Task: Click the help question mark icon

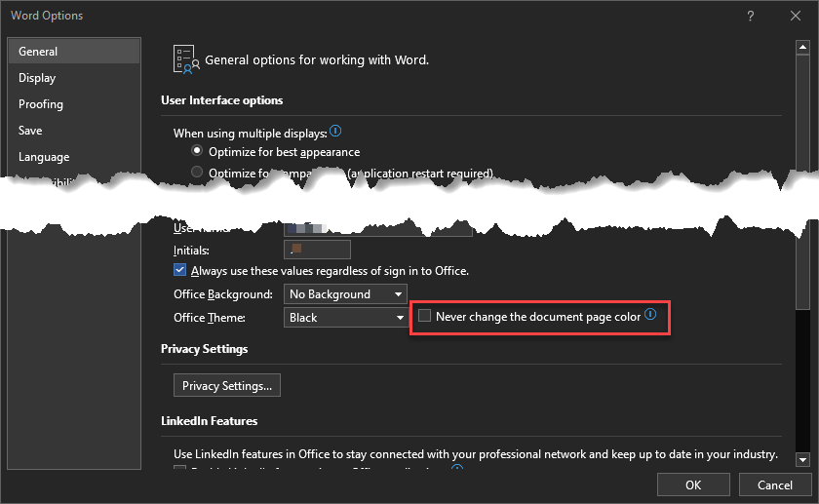Action: tap(751, 17)
